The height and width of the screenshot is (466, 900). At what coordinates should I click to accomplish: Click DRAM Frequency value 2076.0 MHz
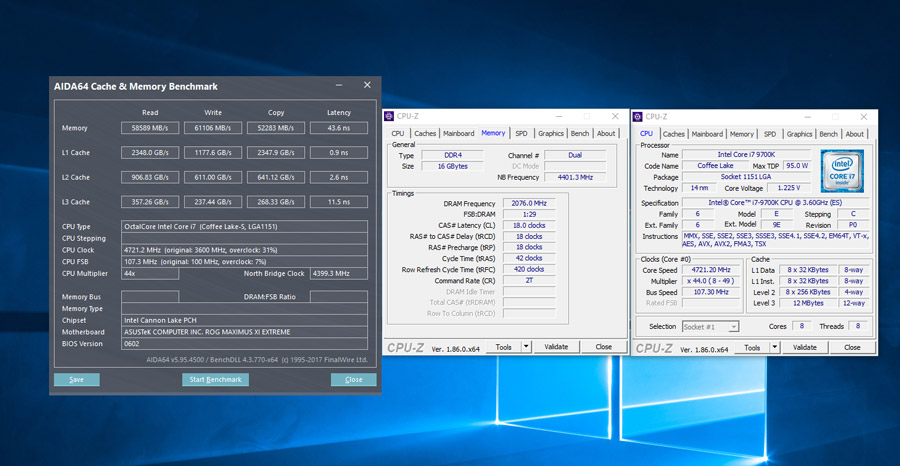pos(529,203)
